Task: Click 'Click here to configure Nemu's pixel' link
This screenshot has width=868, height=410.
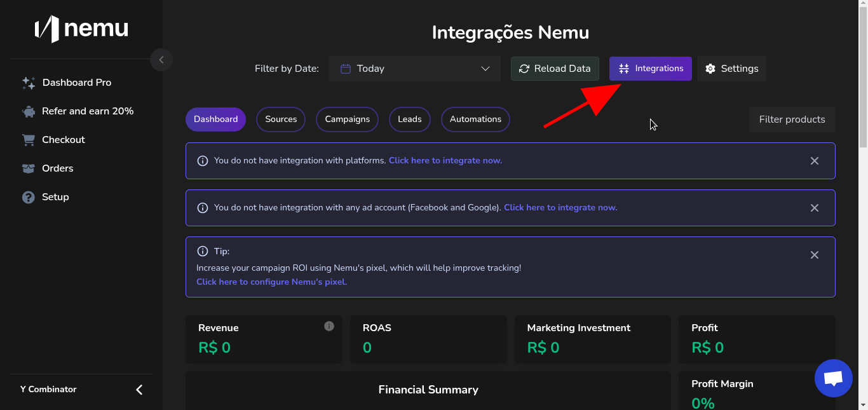Action: 271,282
